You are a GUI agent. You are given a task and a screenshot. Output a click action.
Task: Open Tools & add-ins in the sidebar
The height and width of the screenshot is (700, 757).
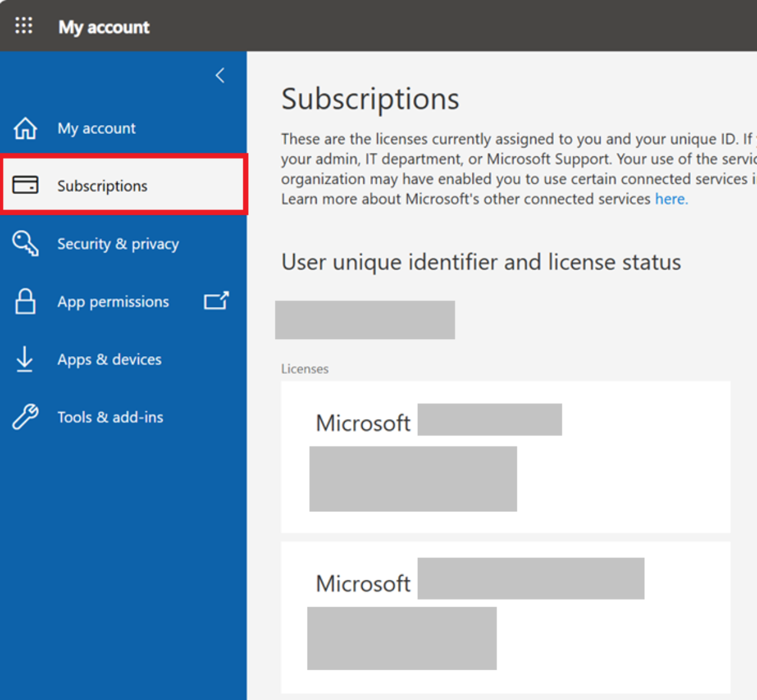[x=123, y=417]
